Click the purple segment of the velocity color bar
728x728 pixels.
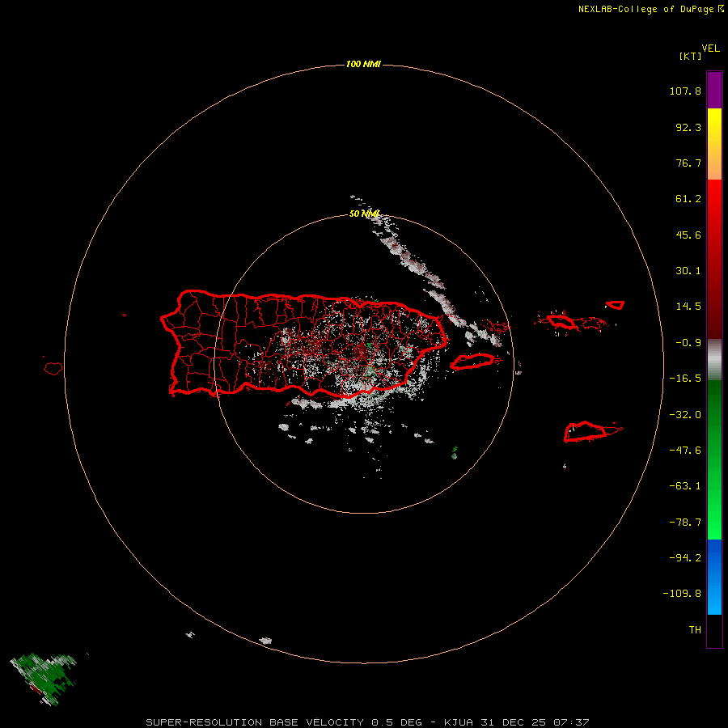(x=714, y=90)
